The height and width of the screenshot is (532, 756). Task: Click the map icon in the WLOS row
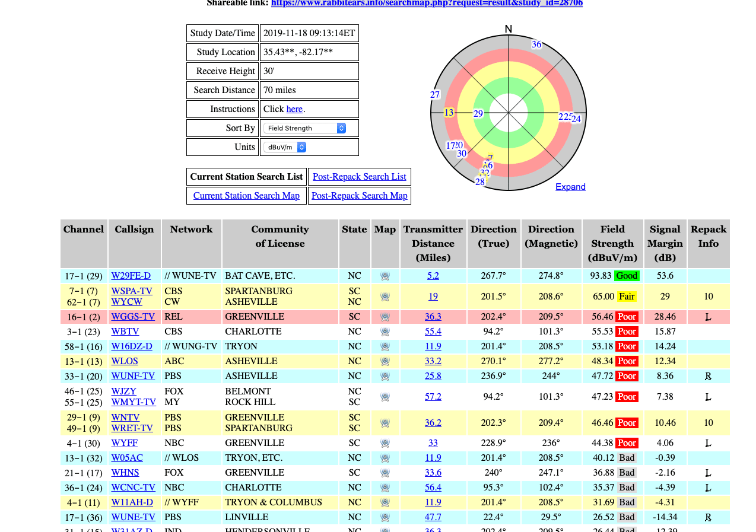pyautogui.click(x=385, y=361)
